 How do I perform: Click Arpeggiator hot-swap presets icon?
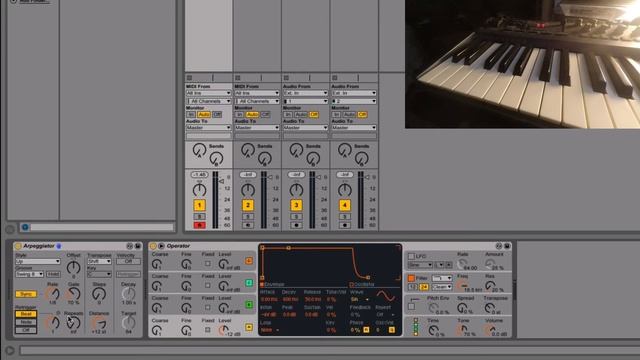pos(130,246)
